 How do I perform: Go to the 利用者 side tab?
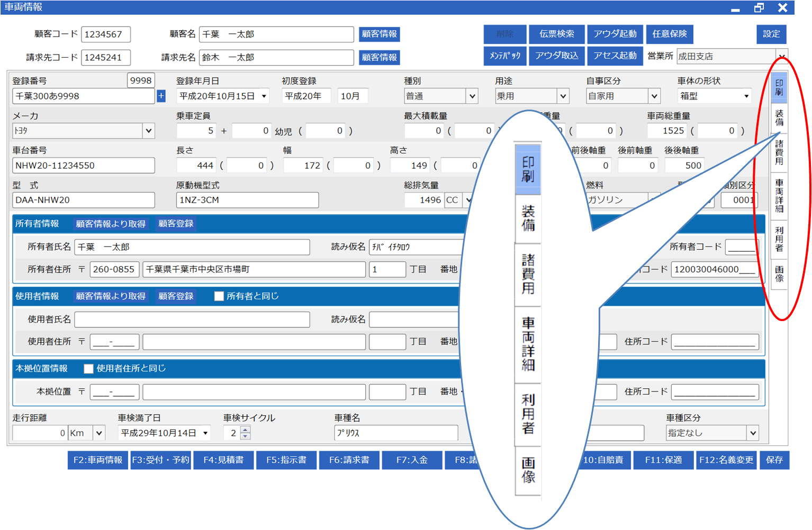pos(779,239)
